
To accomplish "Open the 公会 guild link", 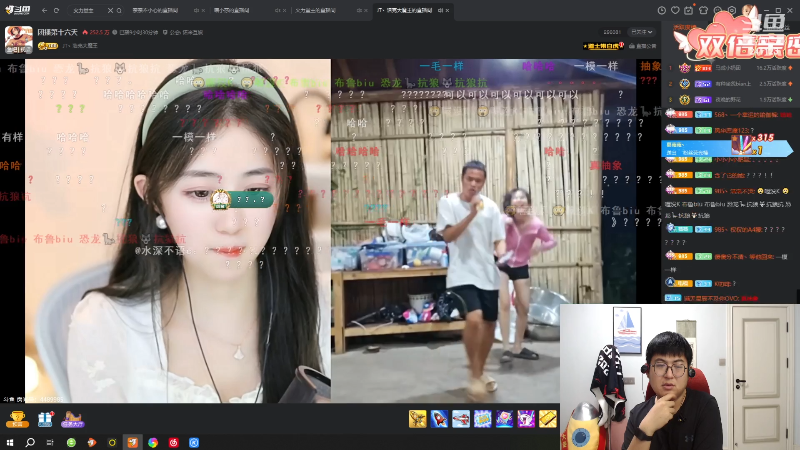I will pyautogui.click(x=183, y=32).
